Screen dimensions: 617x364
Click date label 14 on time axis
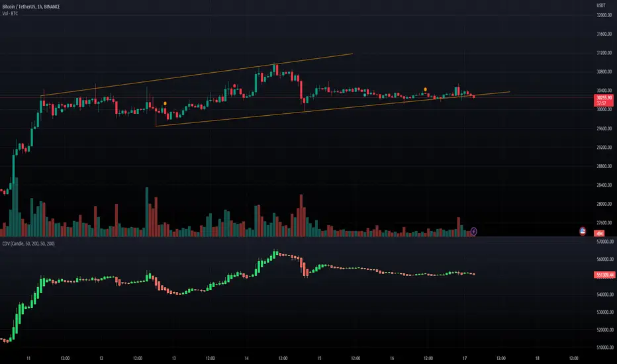[247, 359]
